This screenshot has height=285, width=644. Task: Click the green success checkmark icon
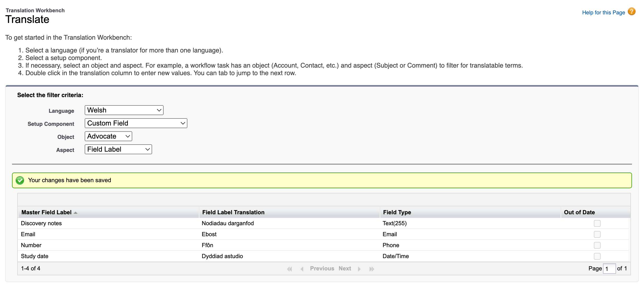tap(20, 180)
